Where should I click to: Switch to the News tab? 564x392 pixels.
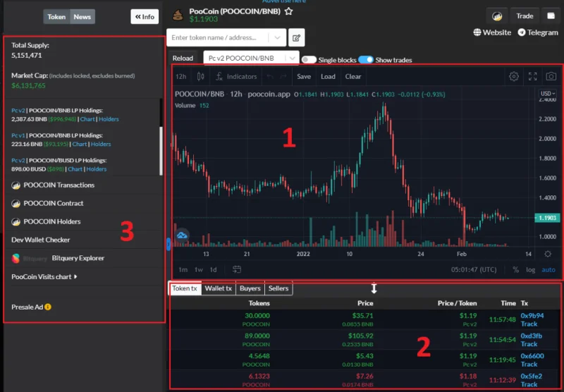pyautogui.click(x=82, y=16)
